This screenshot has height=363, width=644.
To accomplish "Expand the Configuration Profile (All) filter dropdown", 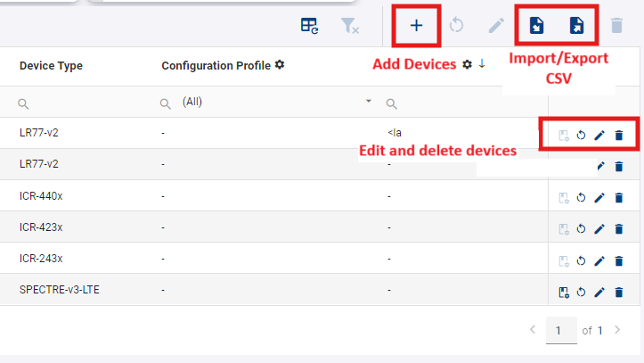I will tap(369, 103).
